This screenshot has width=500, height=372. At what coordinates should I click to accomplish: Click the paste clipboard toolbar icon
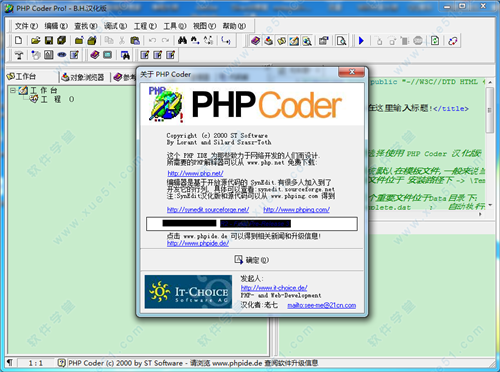(x=135, y=41)
